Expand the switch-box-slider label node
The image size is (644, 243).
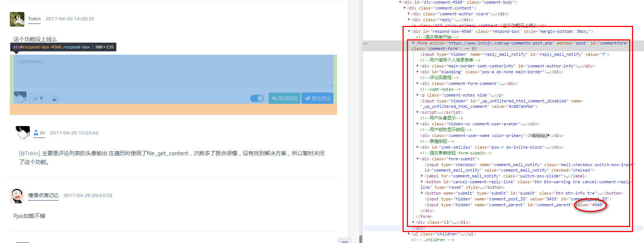422,176
